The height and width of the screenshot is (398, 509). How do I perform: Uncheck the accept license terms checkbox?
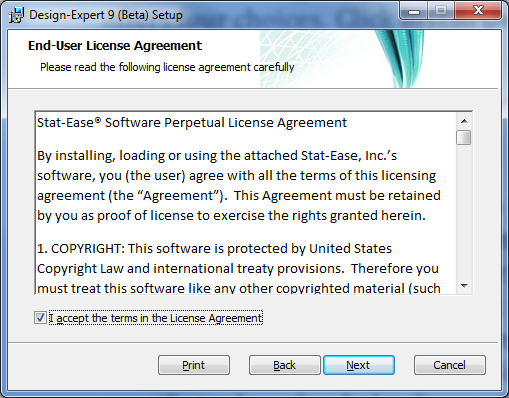[40, 318]
